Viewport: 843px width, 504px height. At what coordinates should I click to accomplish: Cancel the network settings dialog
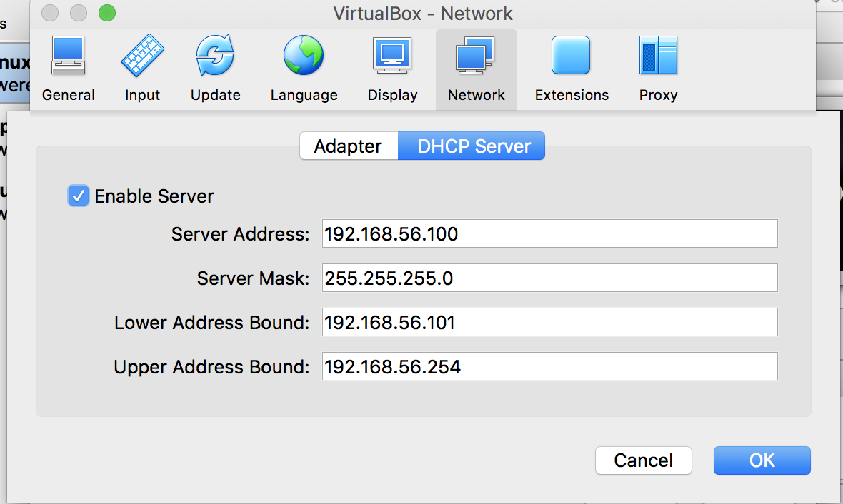[x=644, y=460]
